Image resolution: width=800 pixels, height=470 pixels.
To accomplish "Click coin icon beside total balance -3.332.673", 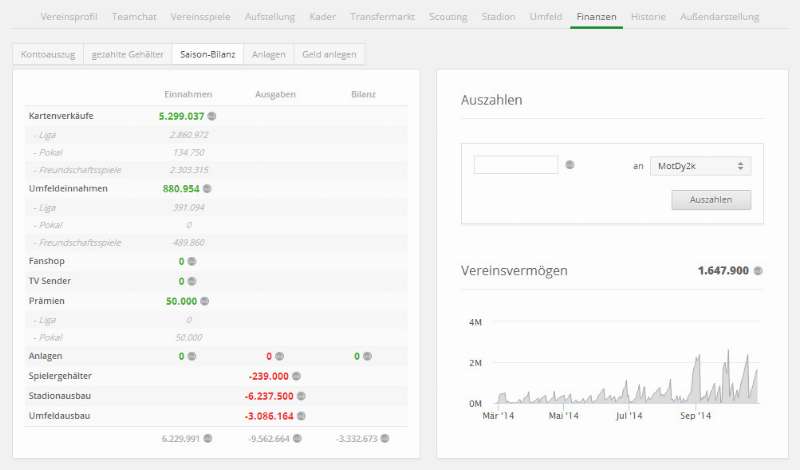I will [384, 438].
